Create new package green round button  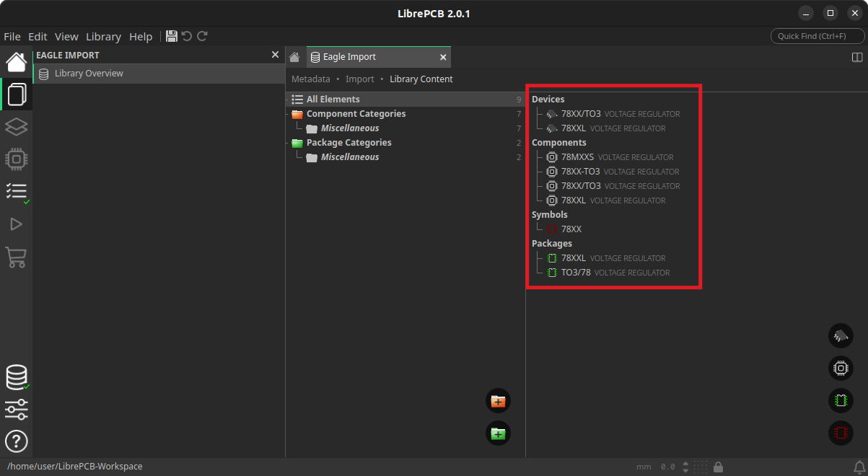841,401
